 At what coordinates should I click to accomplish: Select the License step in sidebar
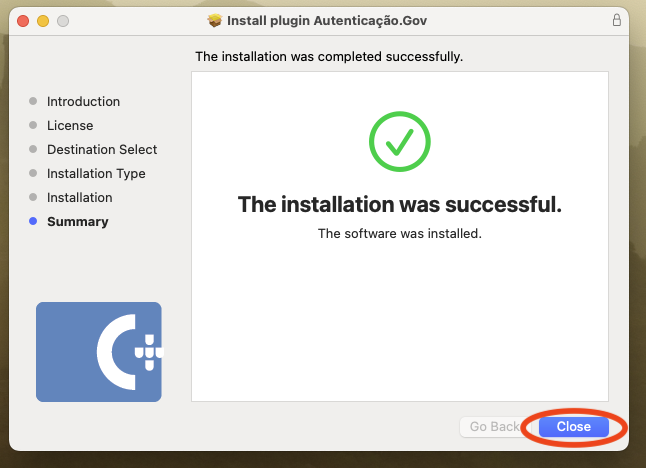[70, 125]
